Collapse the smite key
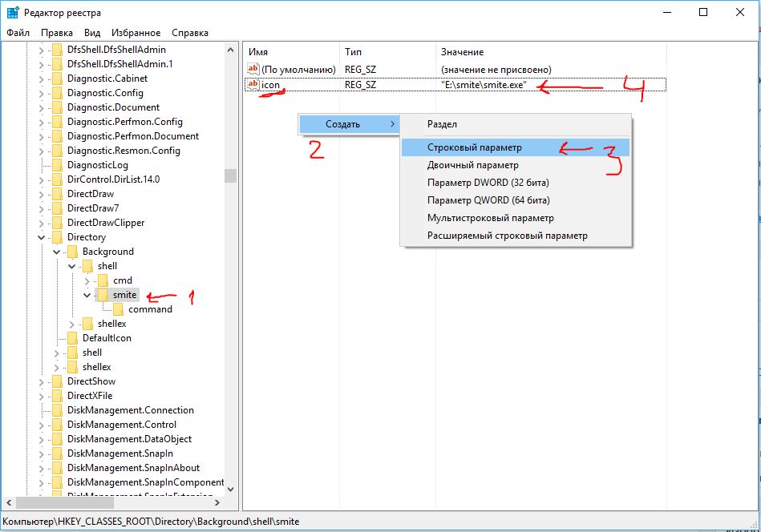 pyautogui.click(x=87, y=295)
